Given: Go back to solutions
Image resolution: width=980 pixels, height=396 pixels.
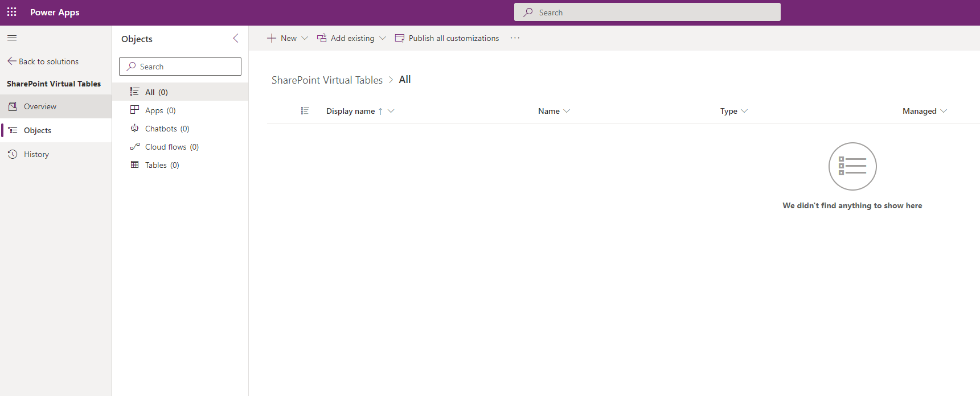Looking at the screenshot, I should (x=43, y=61).
